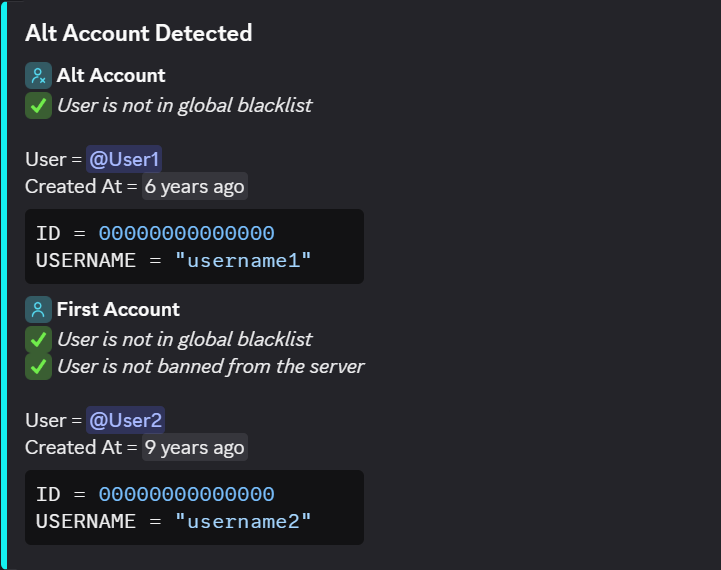This screenshot has width=721, height=570.
Task: Open the @User1 mention profile
Action: point(125,159)
